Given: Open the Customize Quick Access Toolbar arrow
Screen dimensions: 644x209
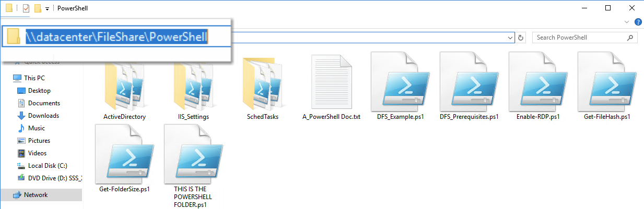Looking at the screenshot, I should pyautogui.click(x=48, y=9).
